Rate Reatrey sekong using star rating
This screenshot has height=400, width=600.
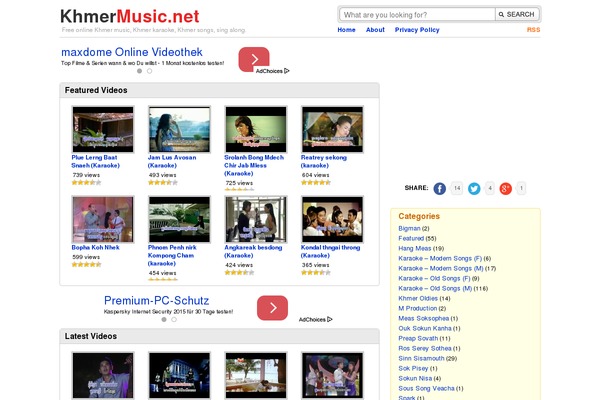click(x=316, y=183)
